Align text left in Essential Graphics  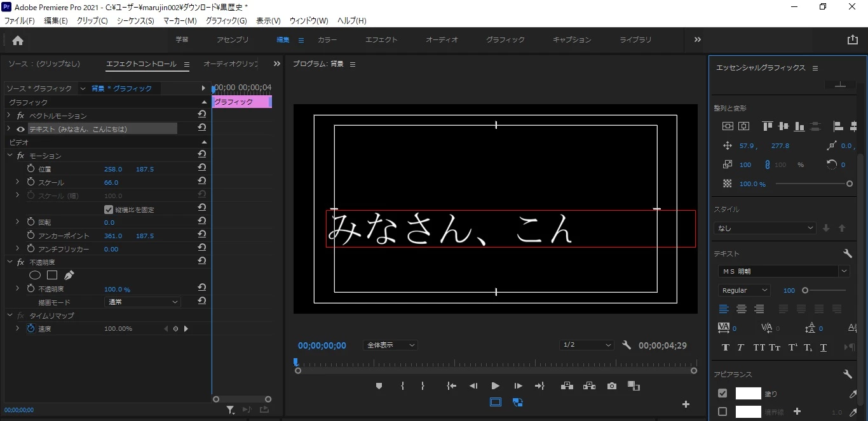pyautogui.click(x=724, y=309)
